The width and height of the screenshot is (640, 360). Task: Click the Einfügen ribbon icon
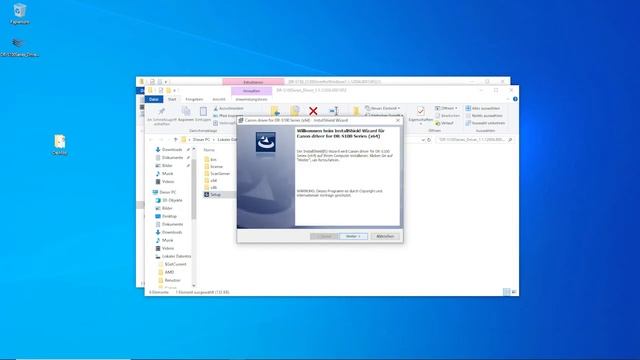tap(203, 111)
